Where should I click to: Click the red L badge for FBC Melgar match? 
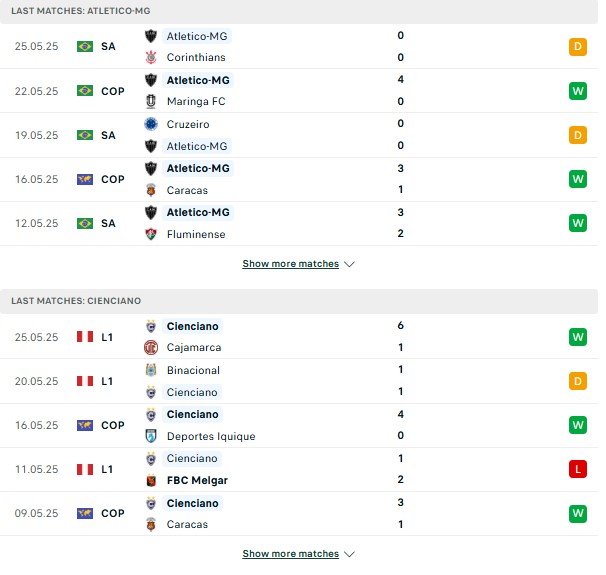point(577,469)
